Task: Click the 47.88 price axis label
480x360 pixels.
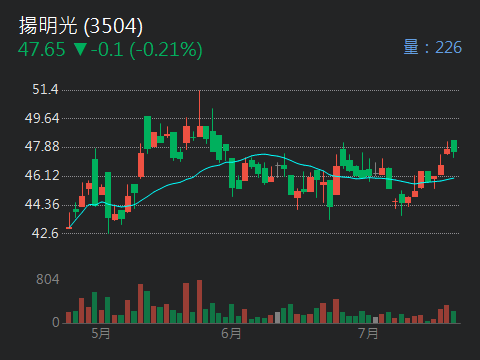Action: (42, 146)
